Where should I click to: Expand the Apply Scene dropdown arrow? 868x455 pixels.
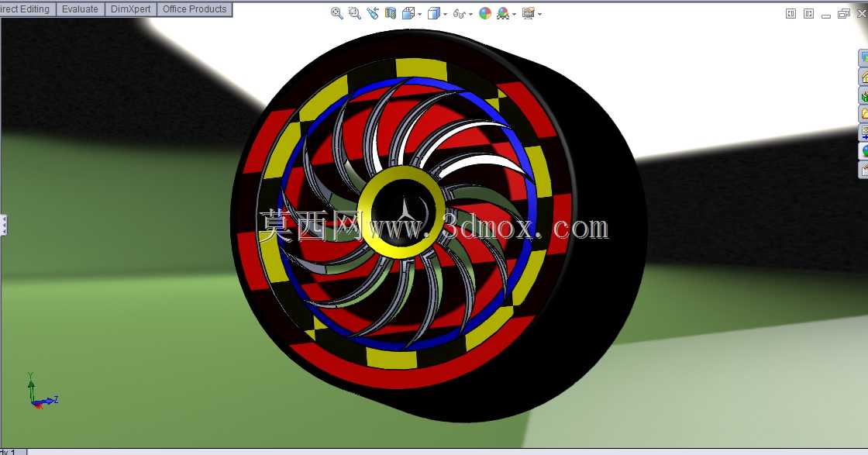tap(515, 14)
